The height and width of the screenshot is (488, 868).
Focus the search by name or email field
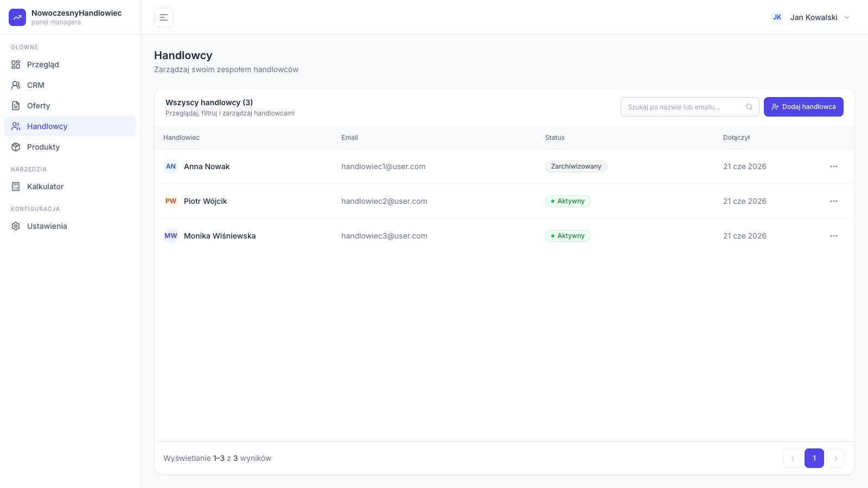point(690,107)
